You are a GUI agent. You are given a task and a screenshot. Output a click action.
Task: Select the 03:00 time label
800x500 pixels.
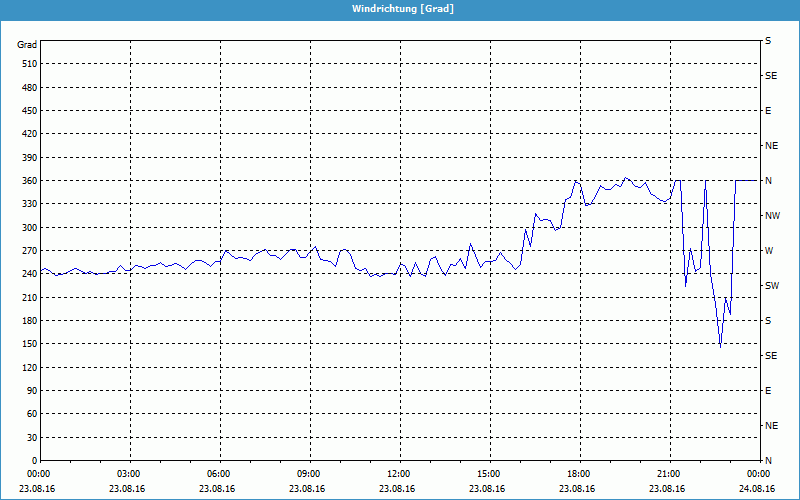(129, 474)
